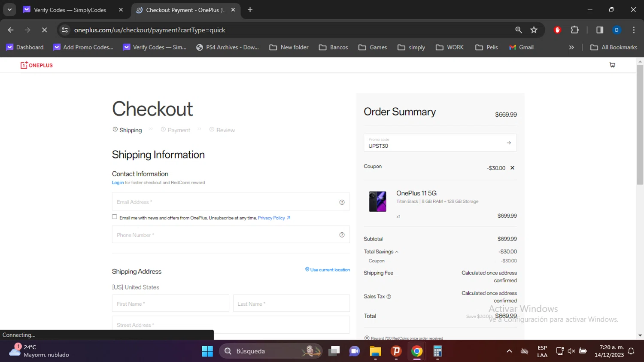Click the OnePlus logo
Screen dimensions: 644x362
(36, 65)
